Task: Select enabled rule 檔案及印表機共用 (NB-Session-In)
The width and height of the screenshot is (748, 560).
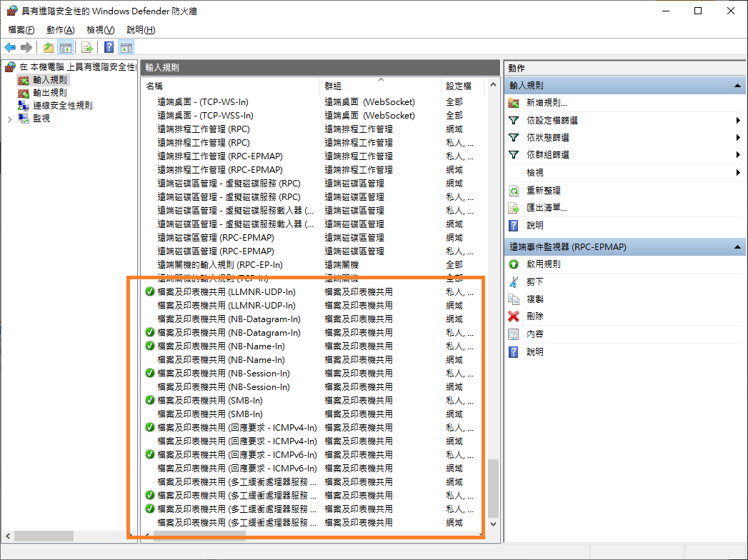Action: pos(224,373)
